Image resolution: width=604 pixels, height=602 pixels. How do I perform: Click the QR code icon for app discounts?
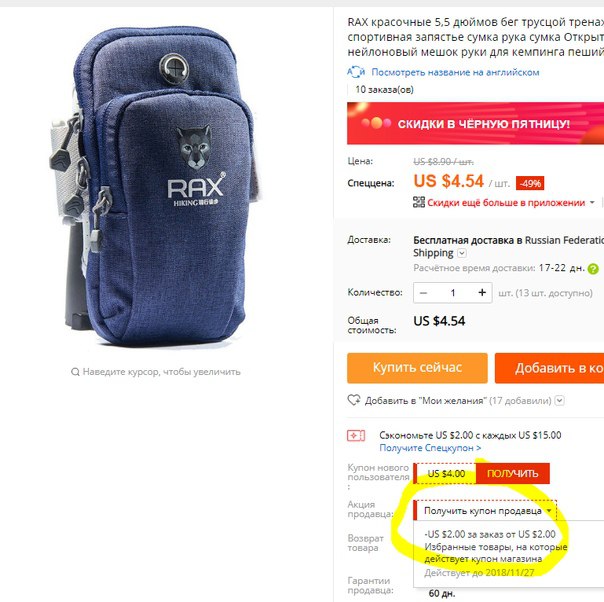[419, 202]
